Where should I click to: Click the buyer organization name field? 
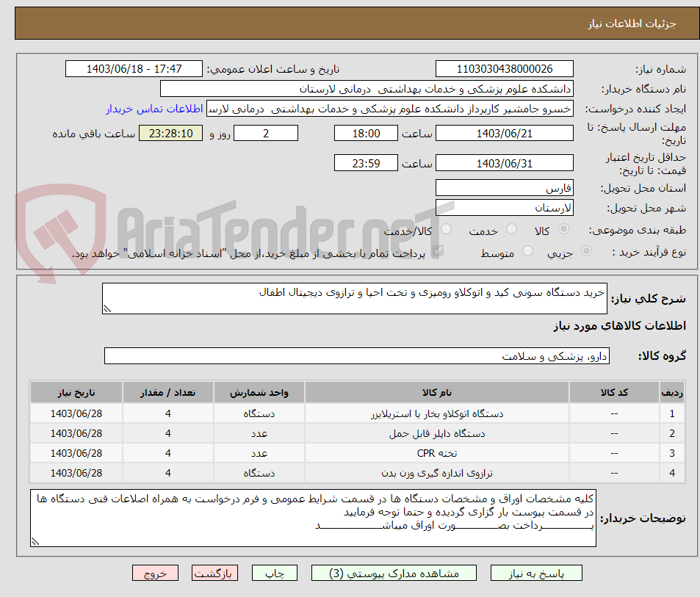(367, 89)
